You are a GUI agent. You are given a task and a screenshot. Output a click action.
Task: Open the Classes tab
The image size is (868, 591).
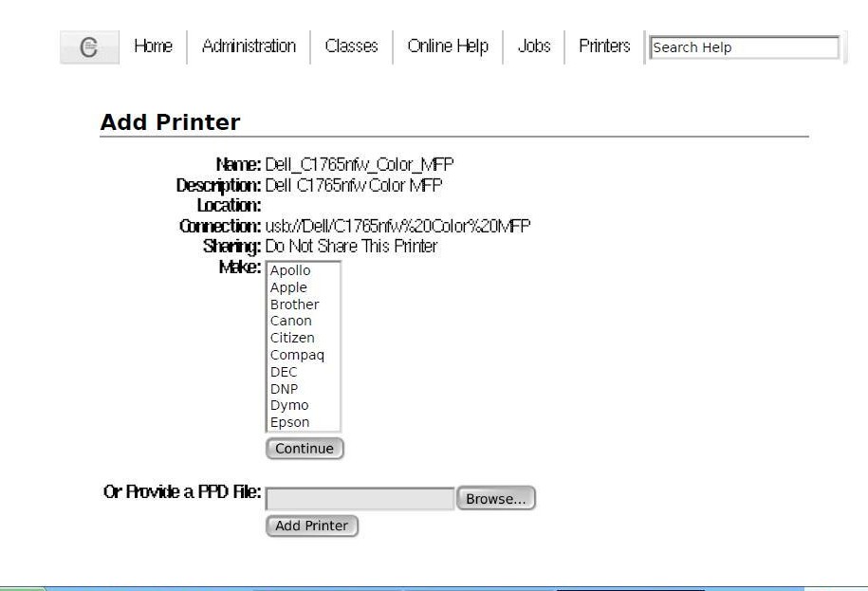coord(352,46)
